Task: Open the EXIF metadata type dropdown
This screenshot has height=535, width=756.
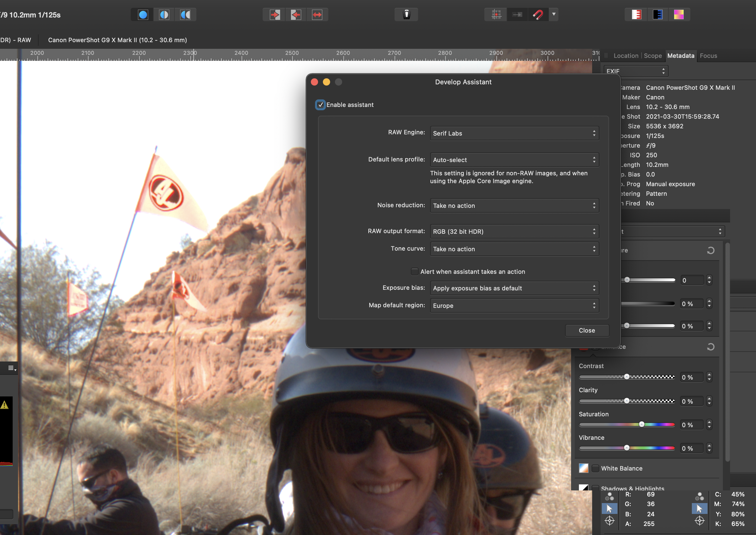Action: click(x=636, y=71)
